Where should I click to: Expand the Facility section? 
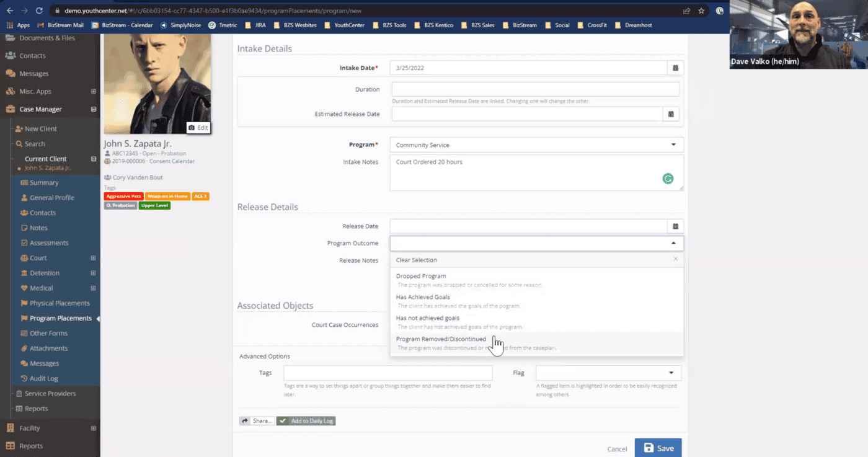[94, 428]
